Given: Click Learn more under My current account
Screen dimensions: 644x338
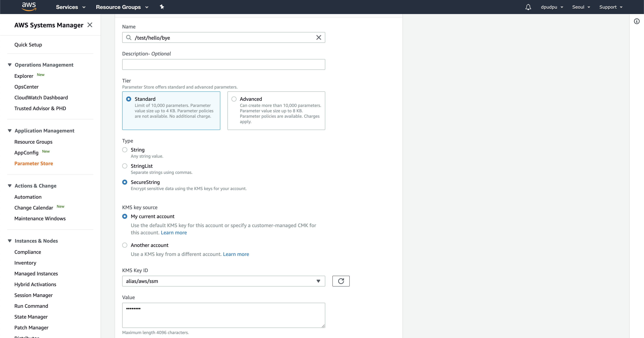Looking at the screenshot, I should click(174, 233).
